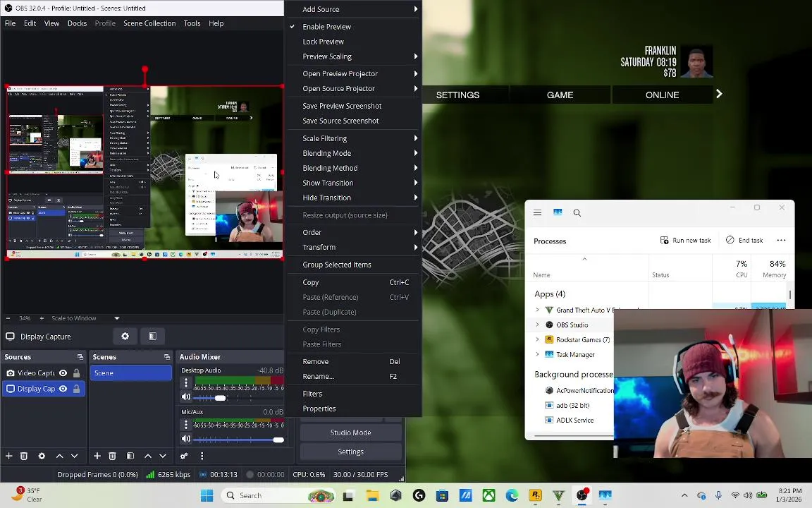Click Run new task in Task Manager
The height and width of the screenshot is (508, 812).
pyautogui.click(x=686, y=241)
